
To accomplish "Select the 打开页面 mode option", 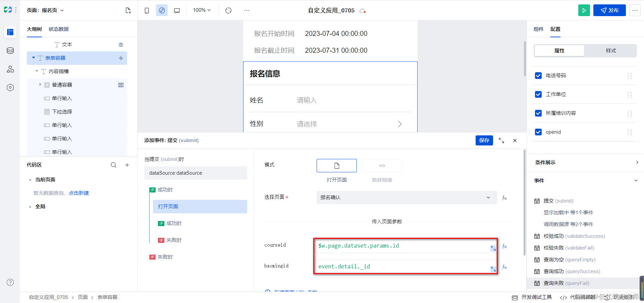I will [337, 166].
